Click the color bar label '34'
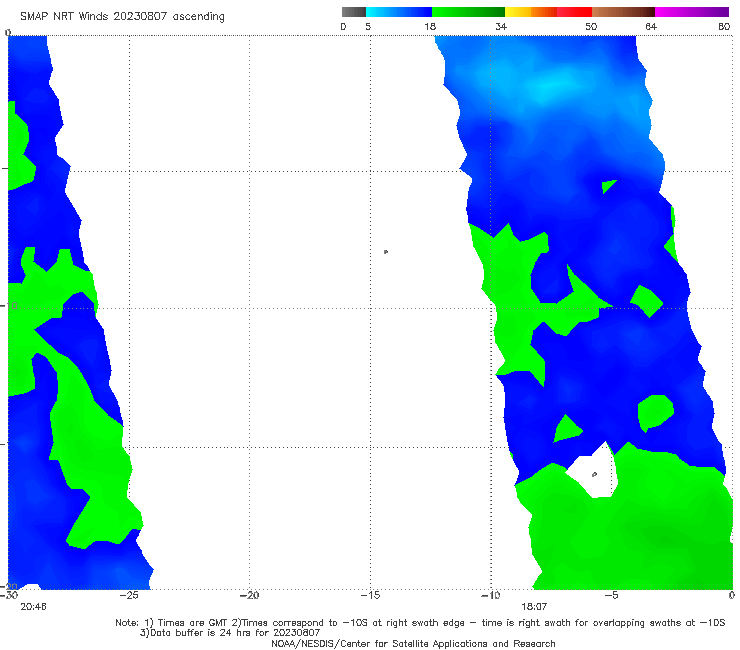740x650 pixels. point(501,27)
